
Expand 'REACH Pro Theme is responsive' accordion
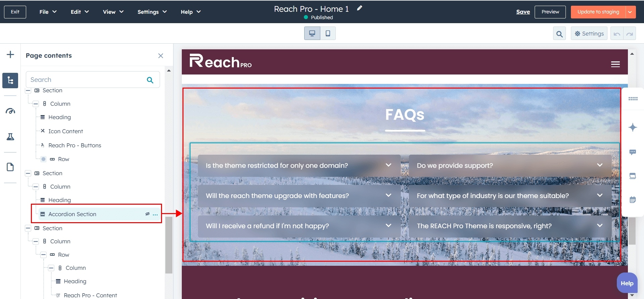coord(510,226)
